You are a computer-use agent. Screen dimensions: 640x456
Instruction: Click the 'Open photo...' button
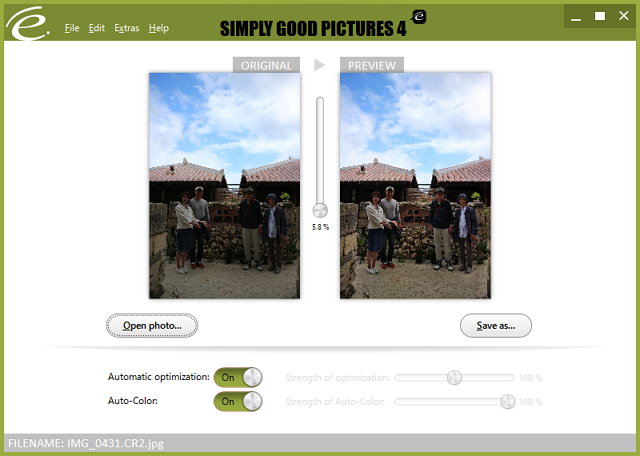coord(152,326)
